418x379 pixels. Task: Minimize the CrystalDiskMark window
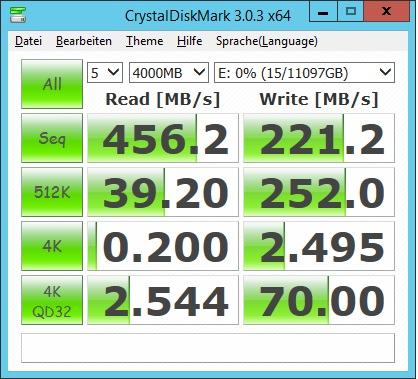click(x=323, y=11)
